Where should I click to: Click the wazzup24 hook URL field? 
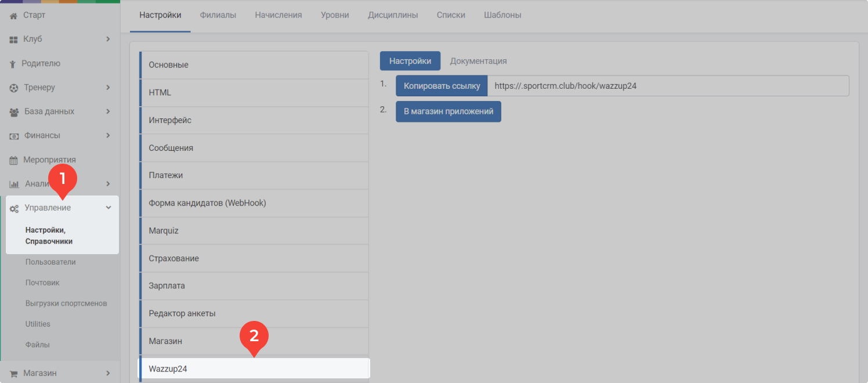(x=668, y=86)
